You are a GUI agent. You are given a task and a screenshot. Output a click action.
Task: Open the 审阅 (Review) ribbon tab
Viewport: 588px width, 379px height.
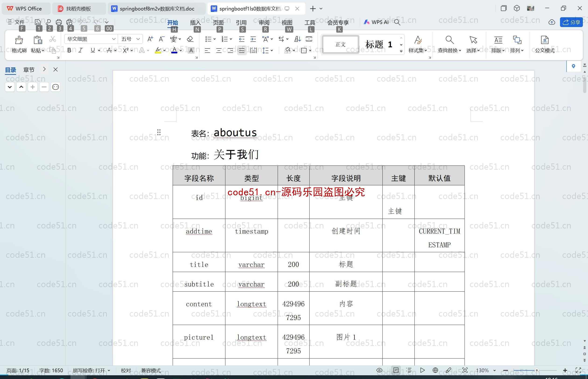[x=264, y=22]
